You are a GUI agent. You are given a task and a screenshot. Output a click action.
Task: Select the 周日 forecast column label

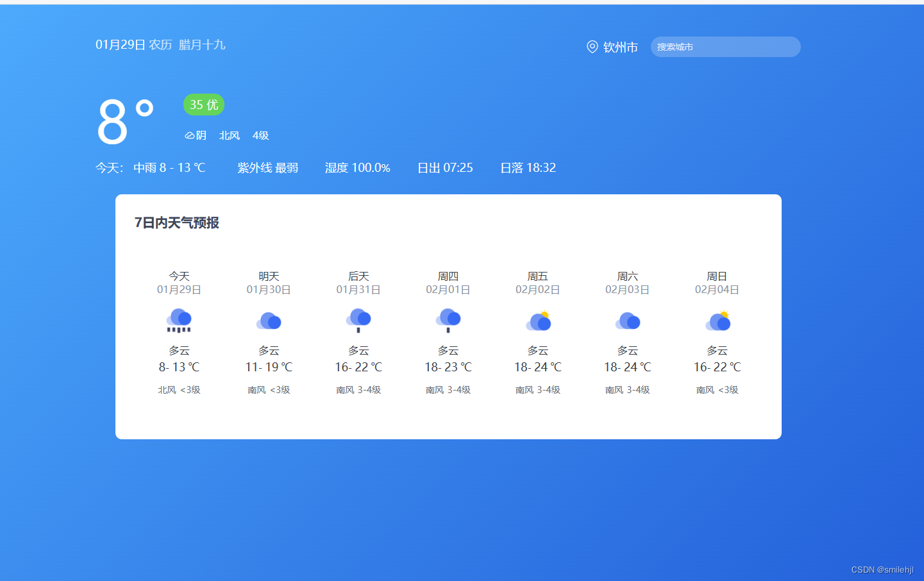point(718,276)
